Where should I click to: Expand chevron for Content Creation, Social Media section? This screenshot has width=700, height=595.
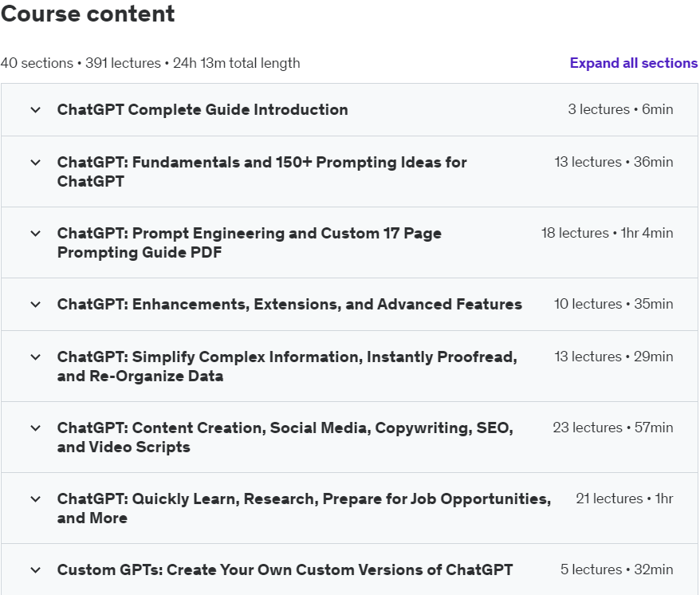click(x=35, y=428)
